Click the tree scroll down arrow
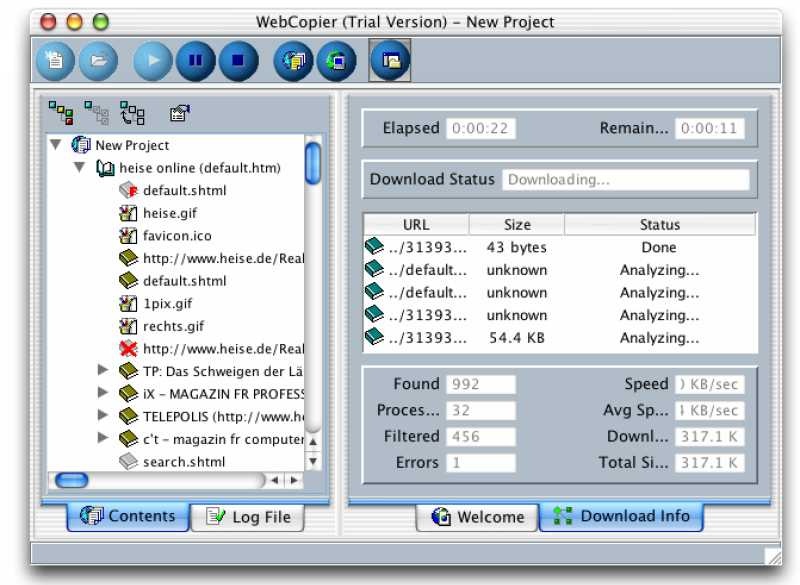The height and width of the screenshot is (585, 800). pos(313,462)
